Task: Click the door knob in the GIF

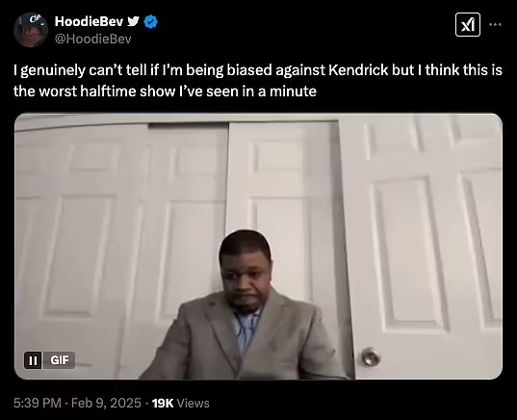Action: click(371, 356)
